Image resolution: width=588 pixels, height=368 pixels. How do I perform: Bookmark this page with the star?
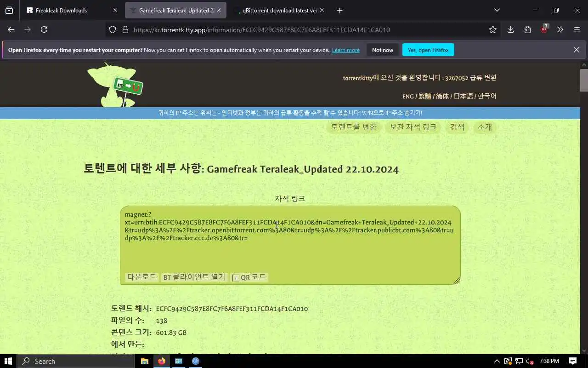click(x=493, y=29)
